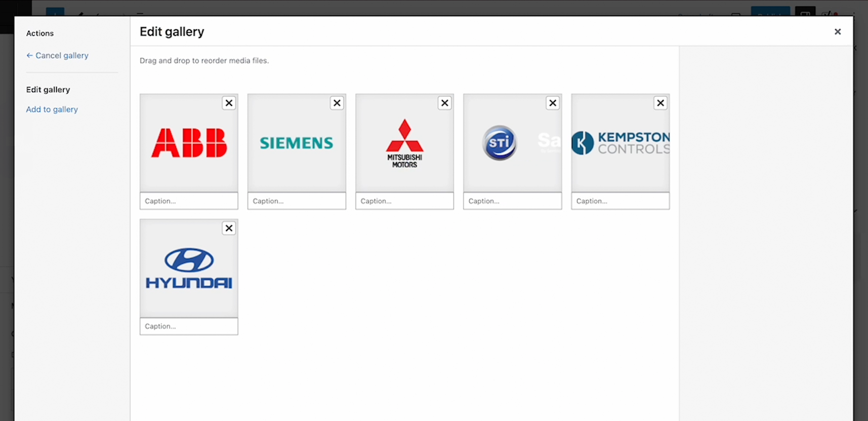
Task: Select Edit gallery in the sidebar
Action: click(48, 90)
